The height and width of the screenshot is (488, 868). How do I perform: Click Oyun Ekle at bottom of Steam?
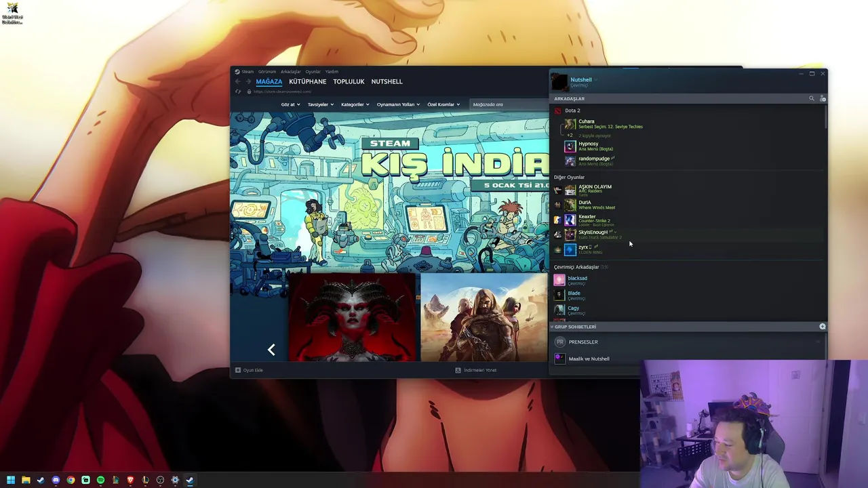[249, 370]
